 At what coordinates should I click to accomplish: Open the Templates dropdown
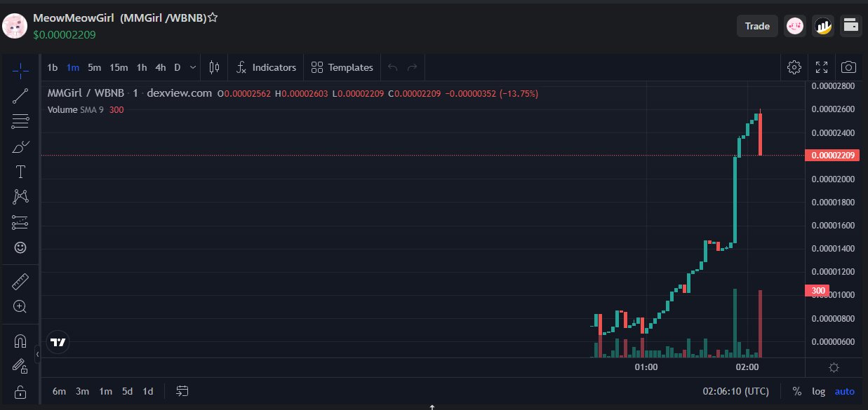point(342,67)
